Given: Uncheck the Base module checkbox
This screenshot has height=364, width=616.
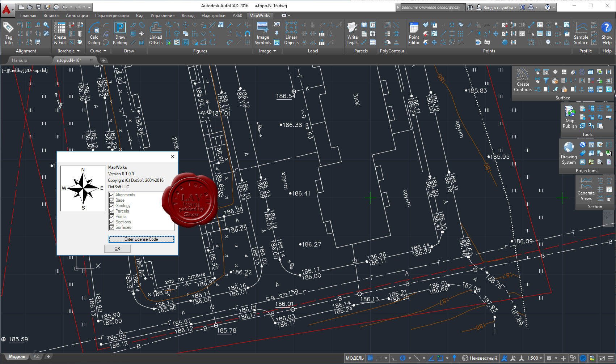Looking at the screenshot, I should point(112,200).
